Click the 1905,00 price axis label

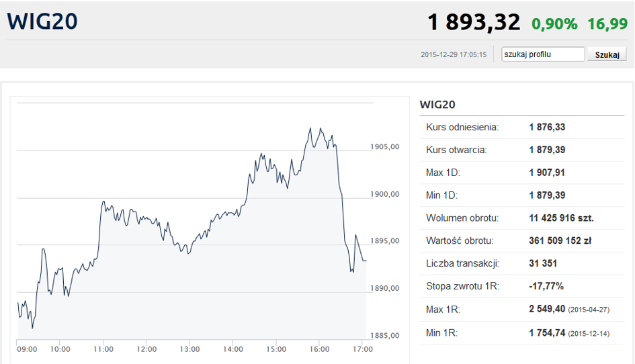(385, 146)
